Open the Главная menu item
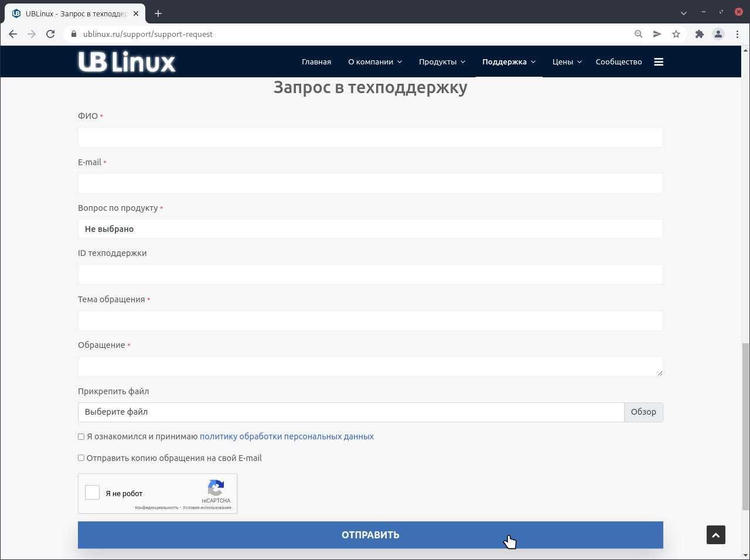This screenshot has height=560, width=750. tap(316, 62)
